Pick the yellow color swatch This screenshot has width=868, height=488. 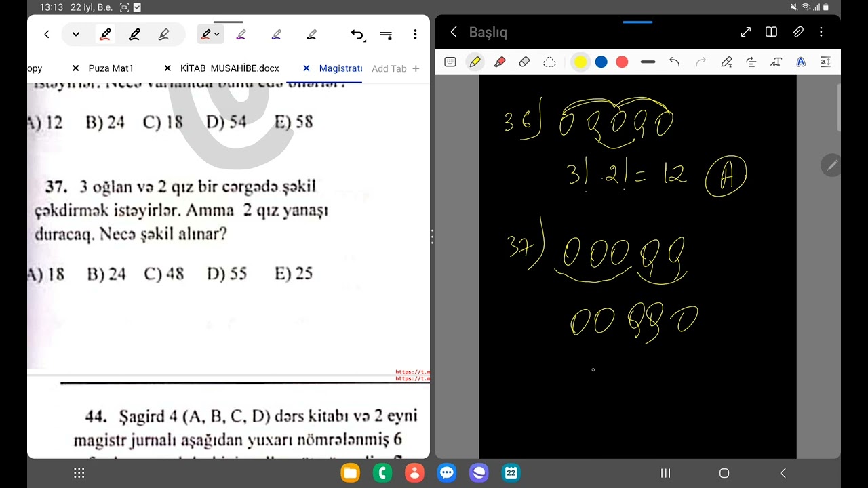(580, 62)
